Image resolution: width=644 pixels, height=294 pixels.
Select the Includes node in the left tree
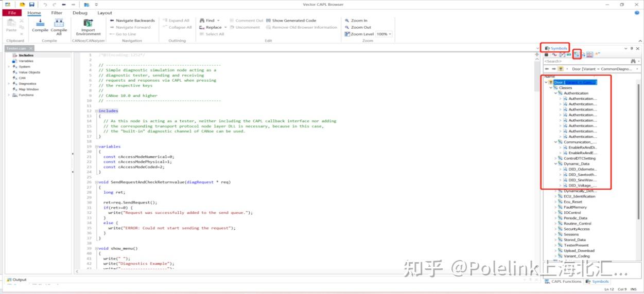tap(26, 55)
